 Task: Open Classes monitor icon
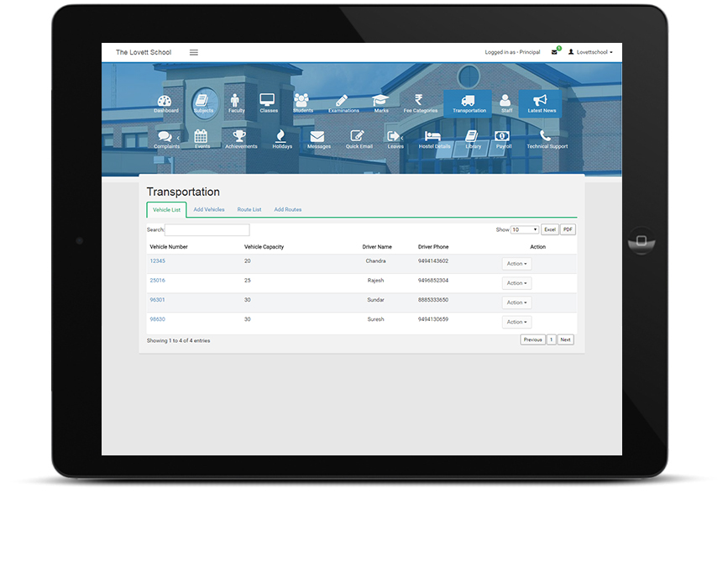point(268,102)
